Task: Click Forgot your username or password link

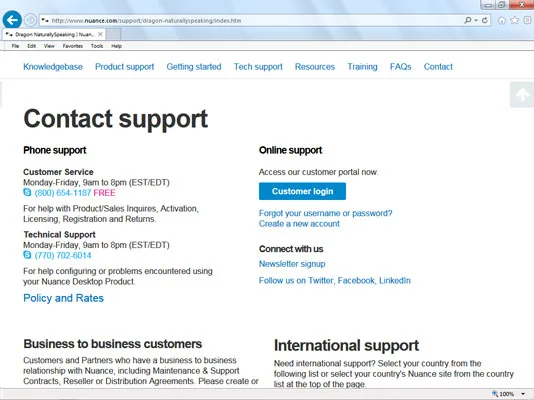Action: [x=325, y=213]
